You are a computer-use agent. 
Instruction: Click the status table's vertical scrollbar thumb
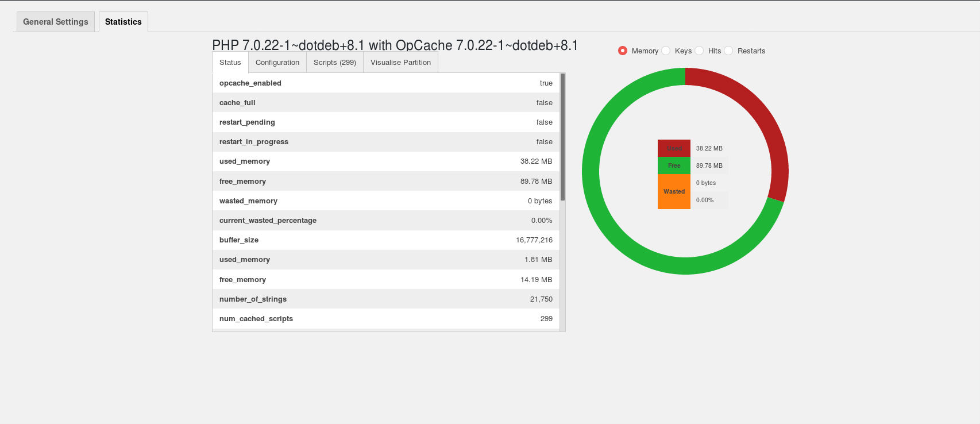pos(563,137)
